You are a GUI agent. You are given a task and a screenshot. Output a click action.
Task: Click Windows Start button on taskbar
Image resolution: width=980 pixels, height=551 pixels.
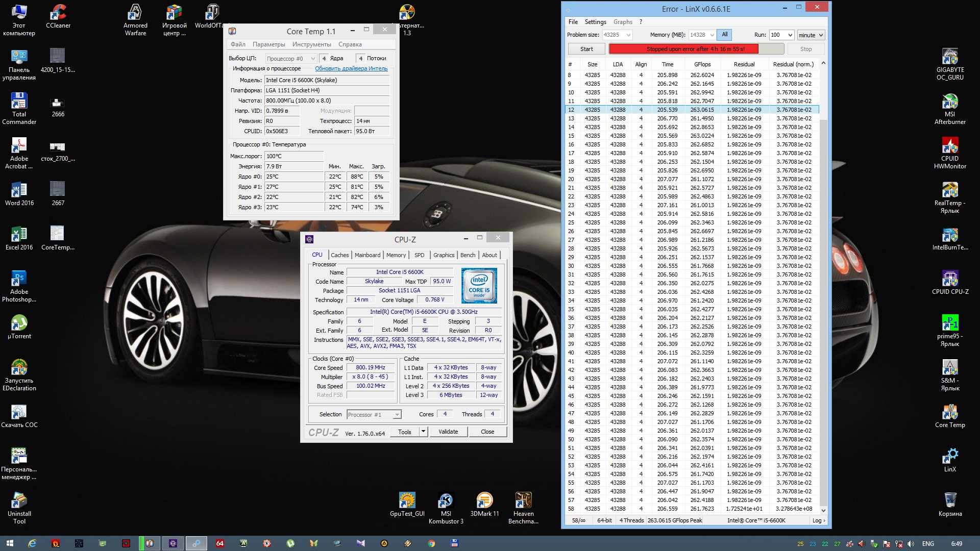coord(9,543)
